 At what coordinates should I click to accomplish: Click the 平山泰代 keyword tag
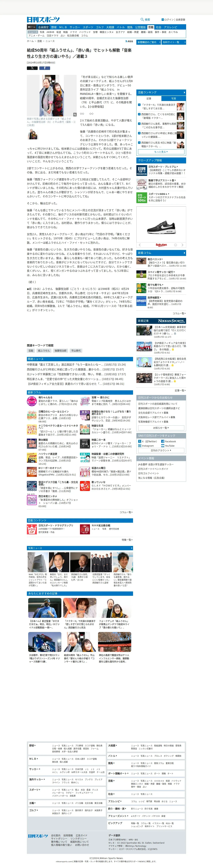[76, 350]
